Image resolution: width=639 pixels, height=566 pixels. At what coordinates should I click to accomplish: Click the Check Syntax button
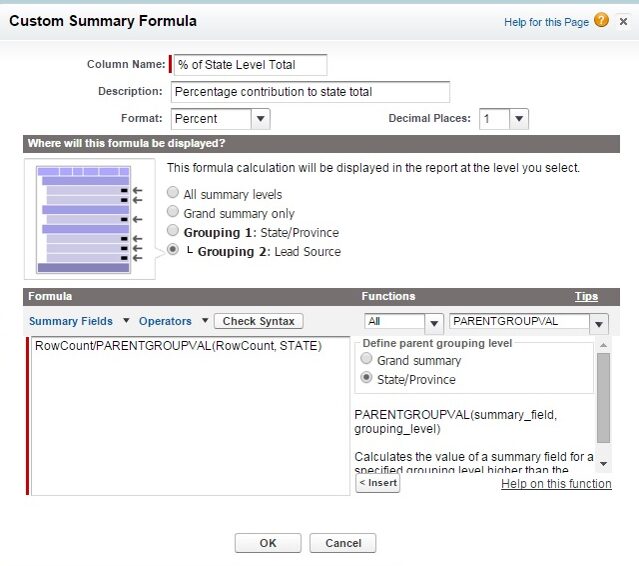click(x=258, y=321)
